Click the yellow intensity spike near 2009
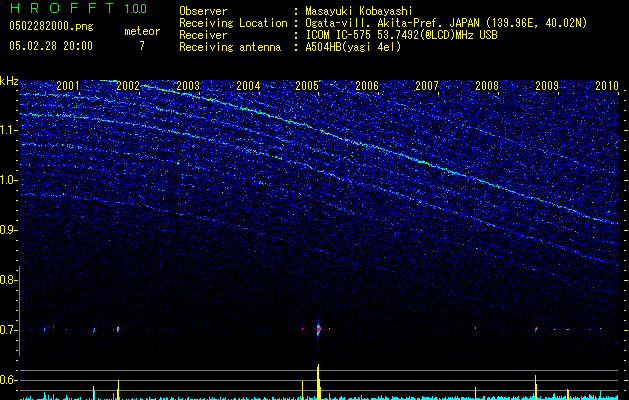Viewport: 629px width, 400px height. [x=536, y=387]
